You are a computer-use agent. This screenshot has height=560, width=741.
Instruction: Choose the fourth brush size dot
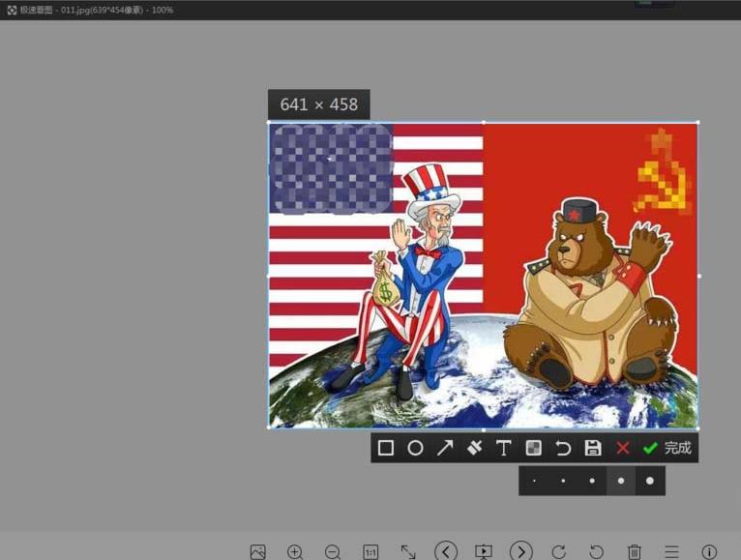click(x=621, y=481)
